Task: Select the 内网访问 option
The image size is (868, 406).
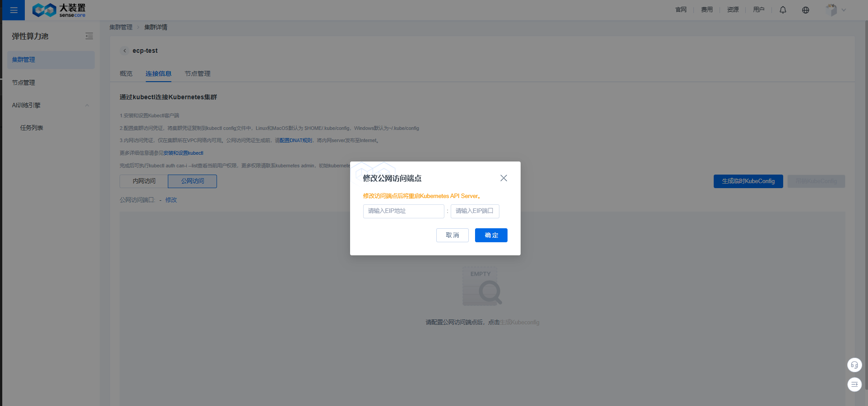Action: 144,181
